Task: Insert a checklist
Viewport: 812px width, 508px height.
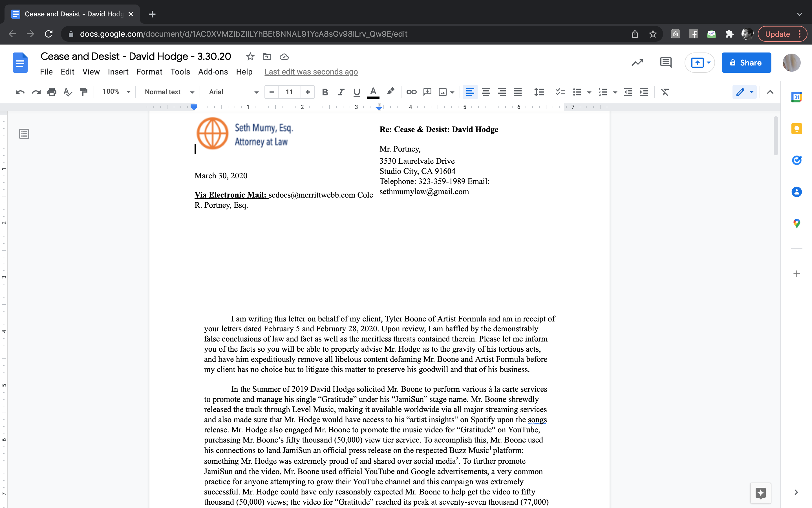Action: [x=560, y=92]
